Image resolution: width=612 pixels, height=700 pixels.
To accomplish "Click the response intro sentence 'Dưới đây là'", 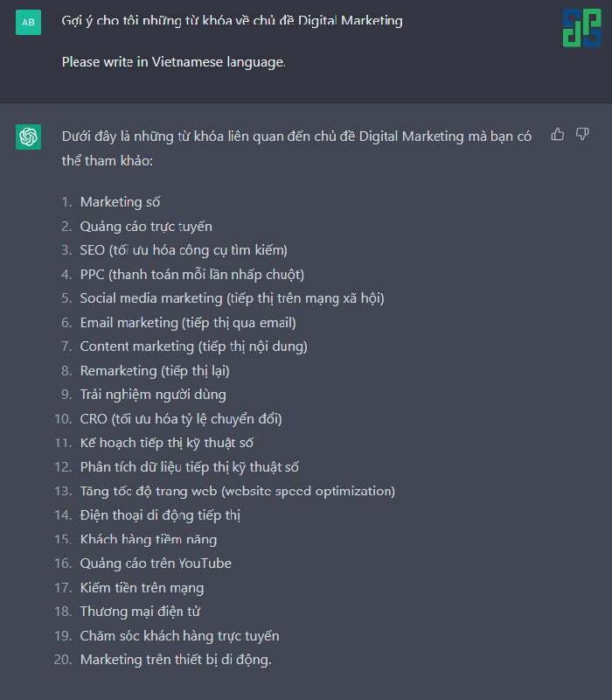I will click(x=296, y=148).
